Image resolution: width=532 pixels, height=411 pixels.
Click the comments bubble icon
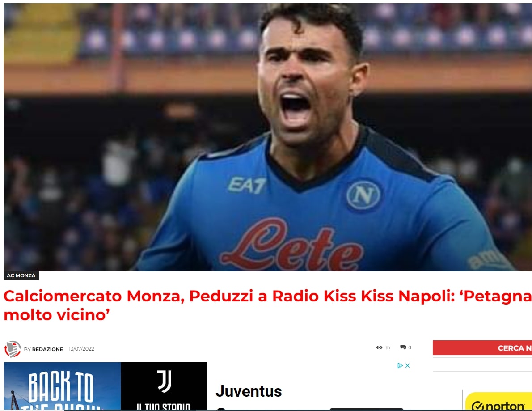403,347
